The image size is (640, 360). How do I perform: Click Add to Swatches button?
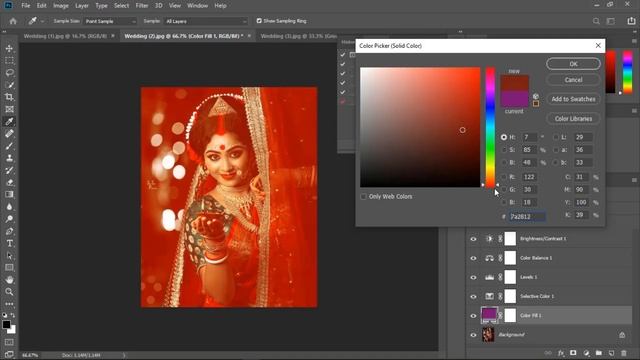tap(573, 99)
